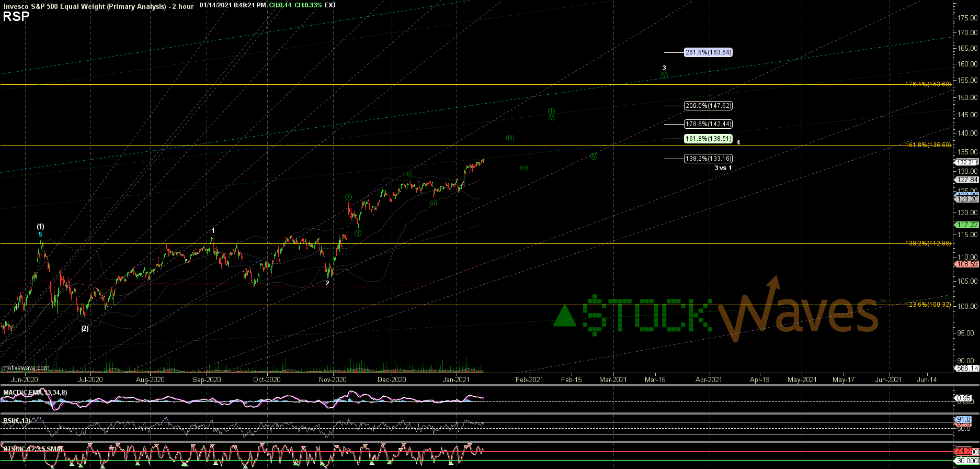Screen dimensions: 980x469
Task: Click the stochastic 30.0000 level tag
Action: 966,461
